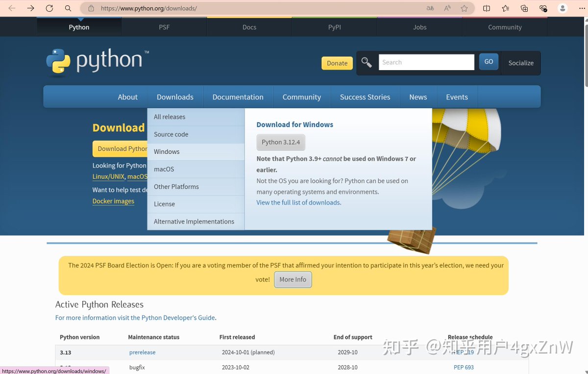The width and height of the screenshot is (588, 374).
Task: Open the browser search magnifier icon
Action: point(68,8)
